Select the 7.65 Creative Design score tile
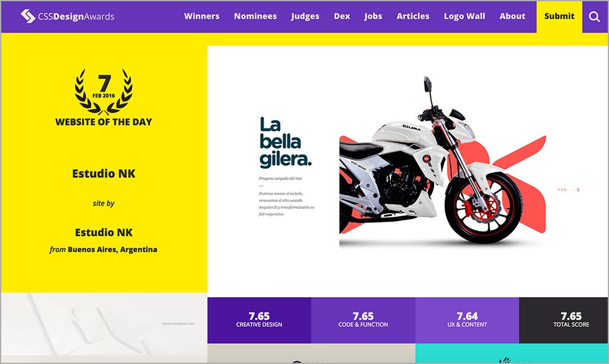The image size is (609, 364). pos(259,320)
